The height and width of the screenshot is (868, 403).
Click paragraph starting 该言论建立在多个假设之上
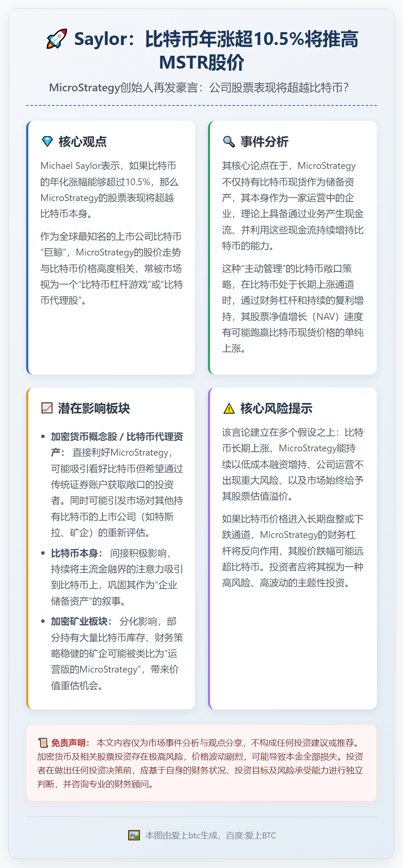pos(293,464)
